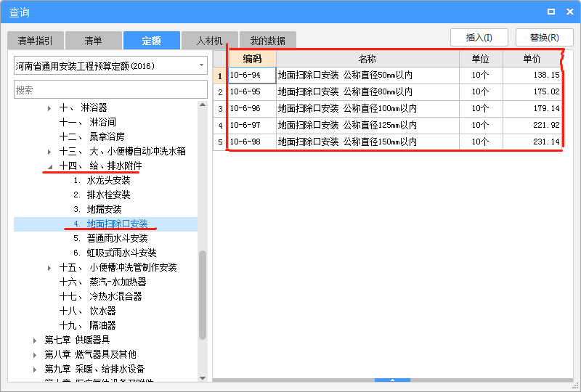581x392 pixels.
Task: Click the price cell 175.02
Action: (x=532, y=92)
